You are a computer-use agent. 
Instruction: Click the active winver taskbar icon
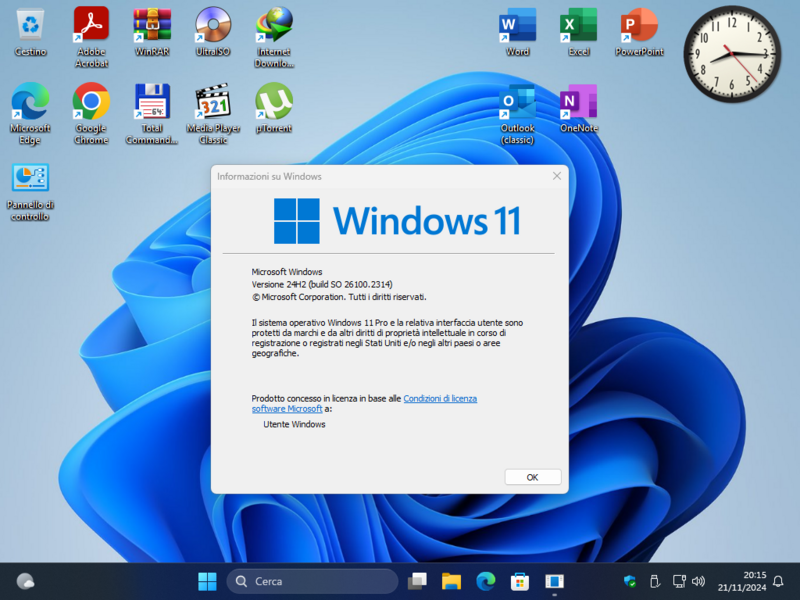(x=554, y=581)
